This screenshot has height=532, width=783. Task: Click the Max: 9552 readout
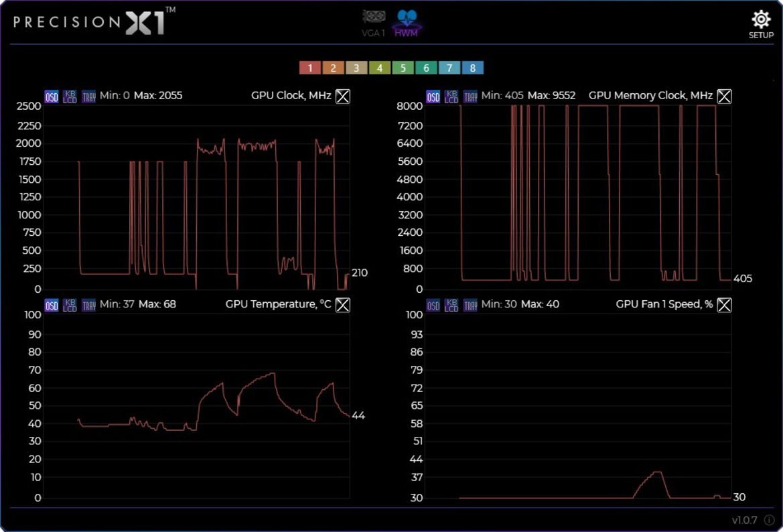point(552,96)
